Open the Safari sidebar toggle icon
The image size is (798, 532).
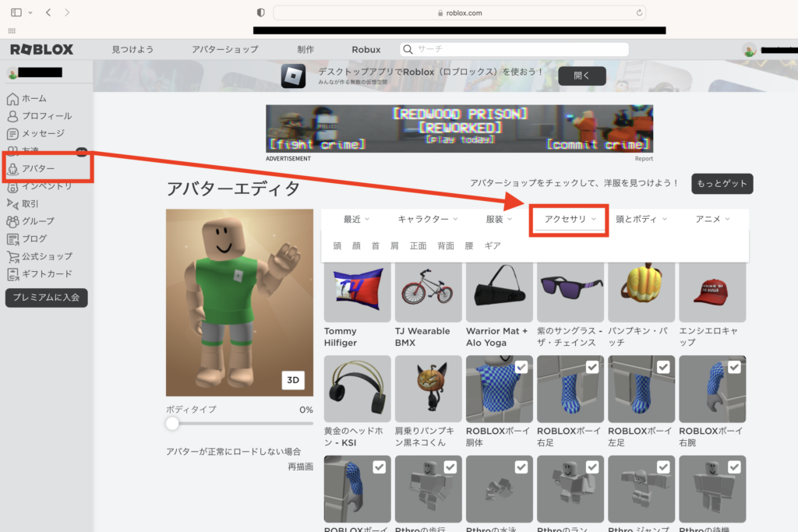coord(16,12)
